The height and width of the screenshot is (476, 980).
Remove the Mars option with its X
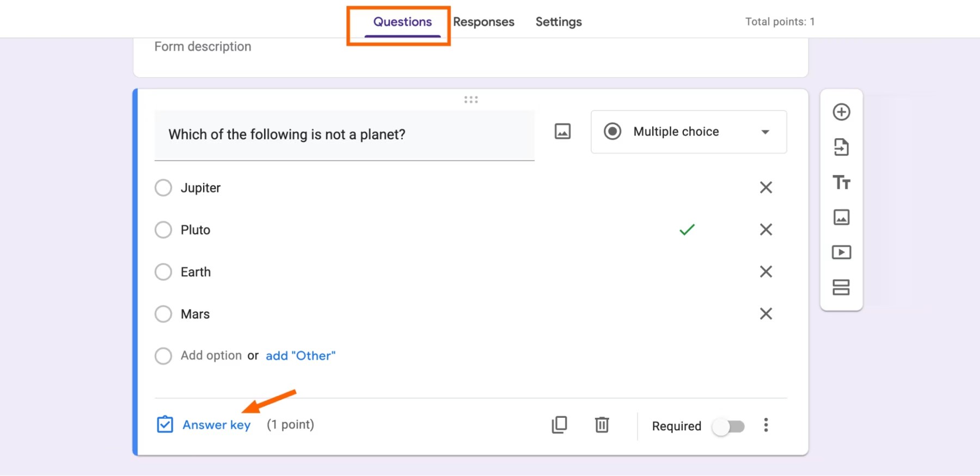[766, 314]
